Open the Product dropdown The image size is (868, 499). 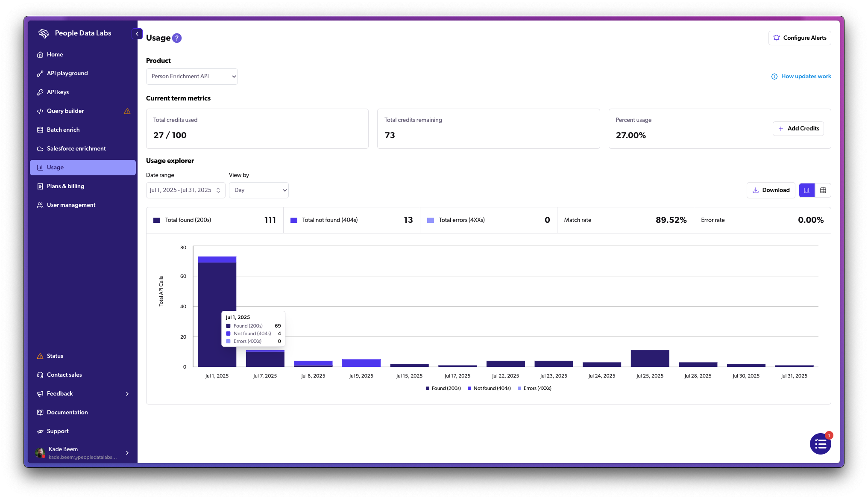pyautogui.click(x=191, y=76)
